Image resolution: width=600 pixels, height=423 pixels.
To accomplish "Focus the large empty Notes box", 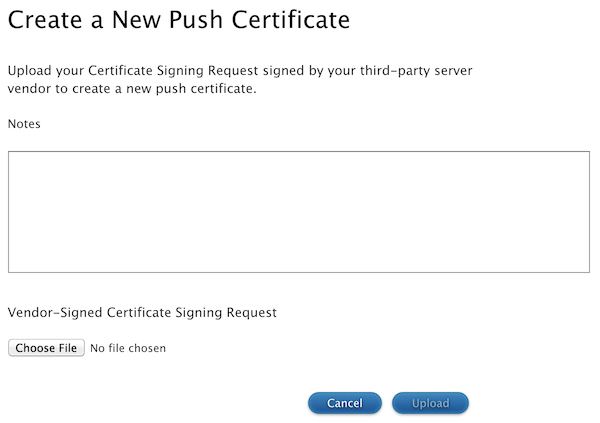I will tap(299, 212).
